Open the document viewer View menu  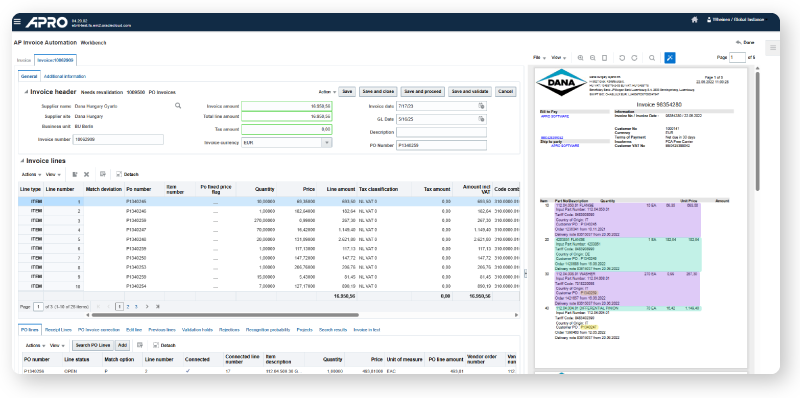click(558, 58)
